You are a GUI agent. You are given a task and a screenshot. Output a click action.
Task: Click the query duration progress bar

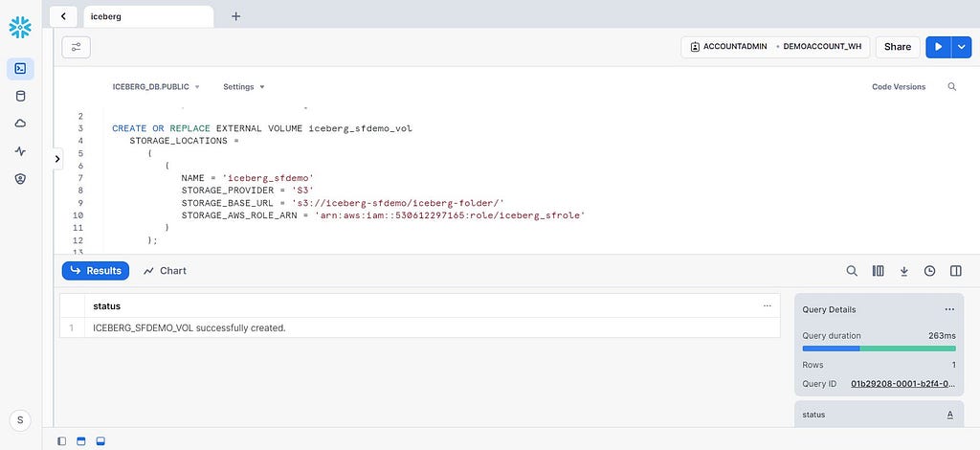pyautogui.click(x=879, y=349)
